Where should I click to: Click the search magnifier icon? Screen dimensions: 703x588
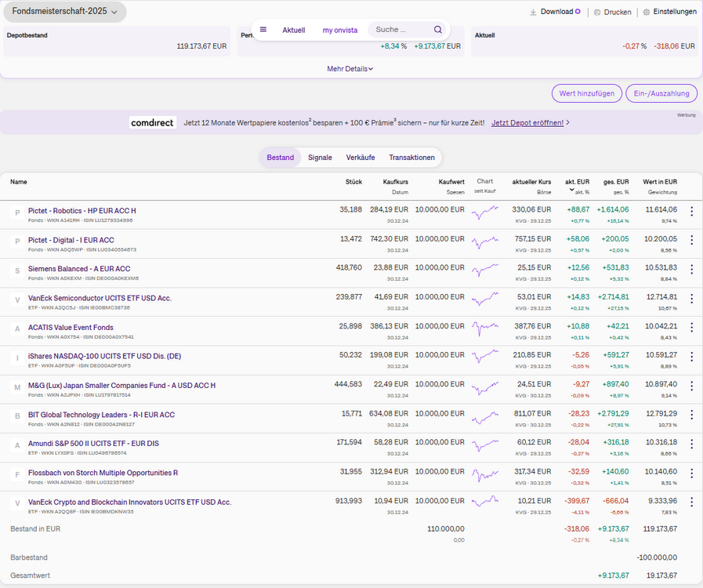[x=438, y=30]
